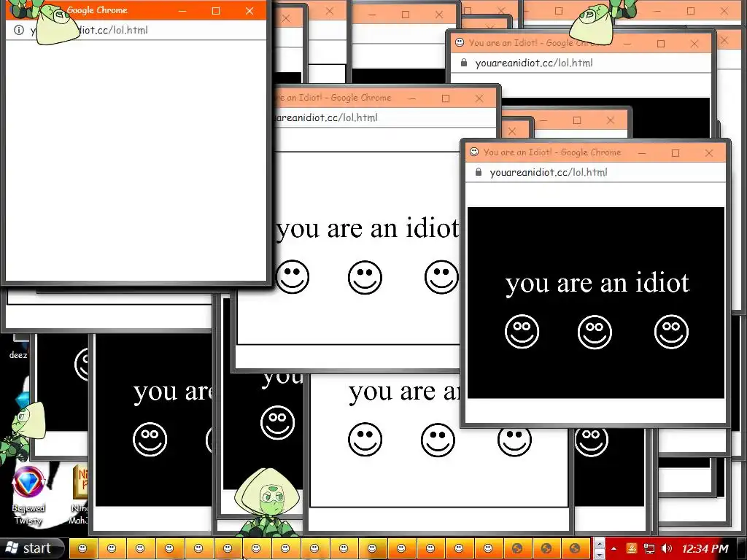The width and height of the screenshot is (747, 560).
Task: Select the last globe taskbar button before scroll arrows
Action: click(x=575, y=548)
